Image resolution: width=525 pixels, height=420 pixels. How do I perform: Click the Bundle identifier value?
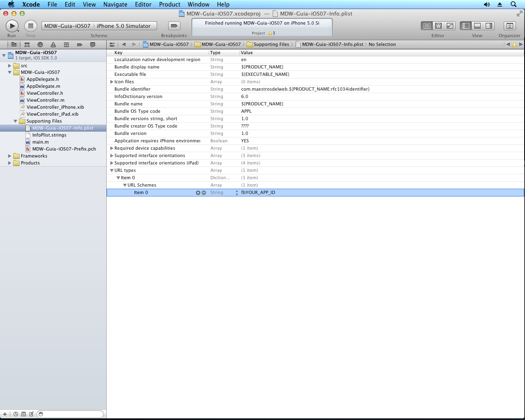point(305,89)
